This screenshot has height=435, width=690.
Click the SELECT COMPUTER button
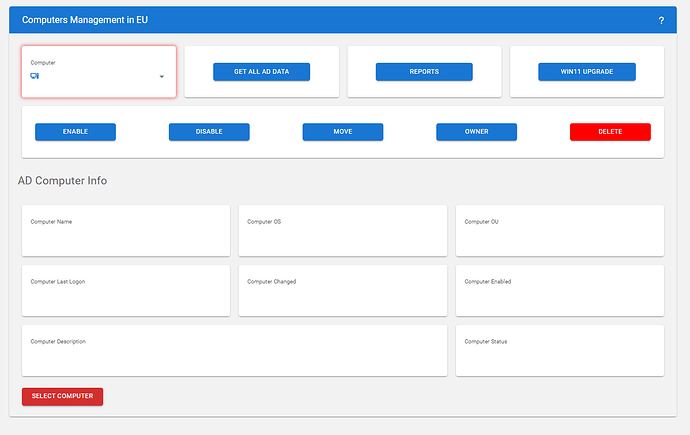[62, 396]
